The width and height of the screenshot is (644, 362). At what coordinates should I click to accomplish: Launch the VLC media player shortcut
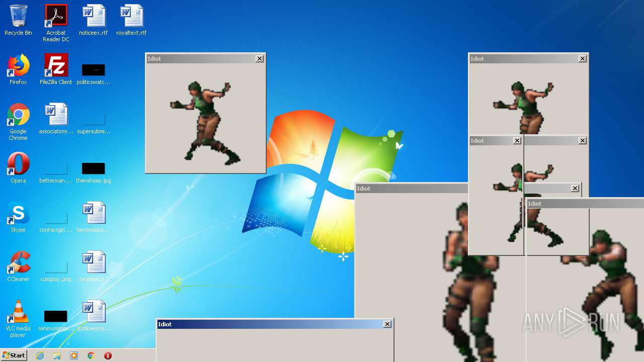tap(18, 319)
